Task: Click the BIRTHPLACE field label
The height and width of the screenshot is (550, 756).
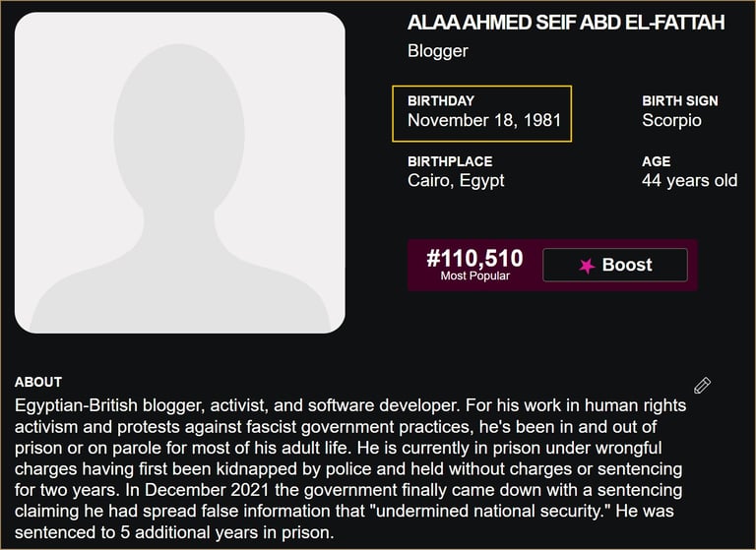Action: pos(449,161)
